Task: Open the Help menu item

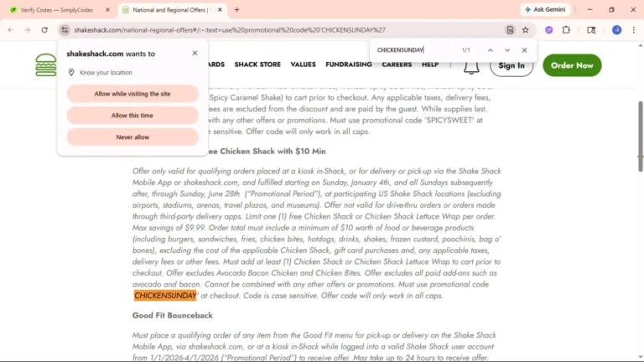Action: click(x=430, y=65)
